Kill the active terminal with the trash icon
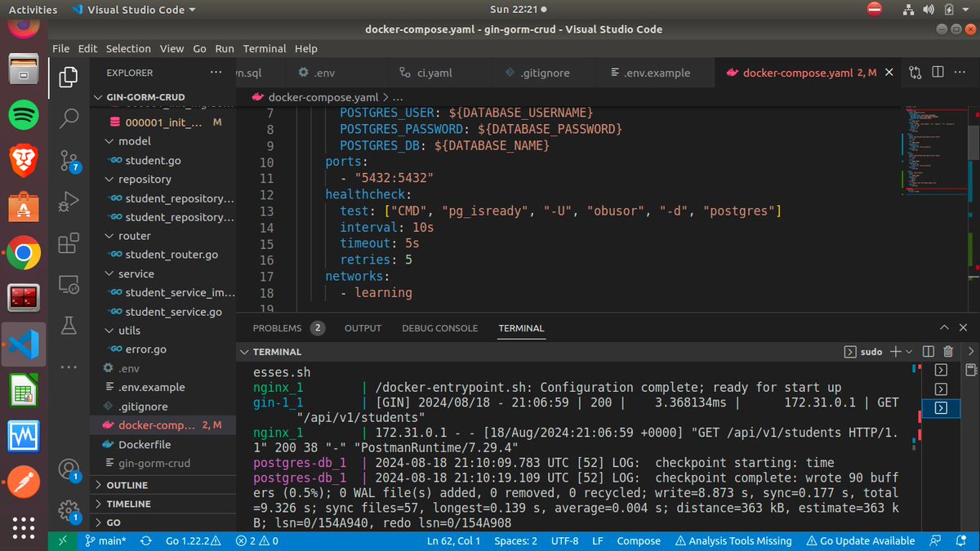The height and width of the screenshot is (551, 980). pos(948,351)
